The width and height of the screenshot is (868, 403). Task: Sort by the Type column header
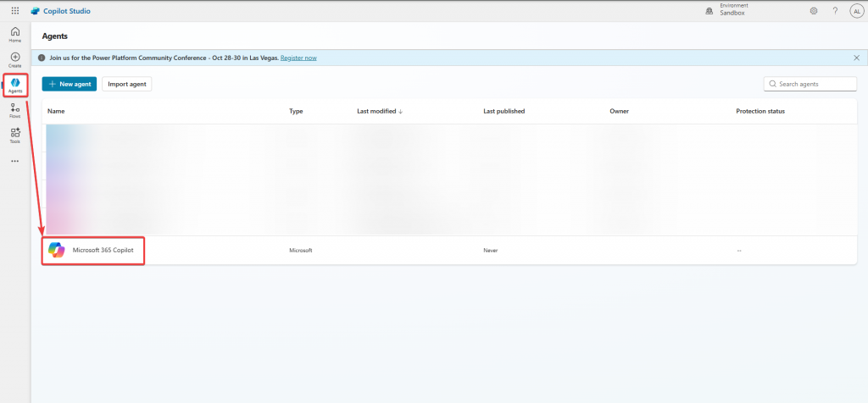click(x=296, y=111)
